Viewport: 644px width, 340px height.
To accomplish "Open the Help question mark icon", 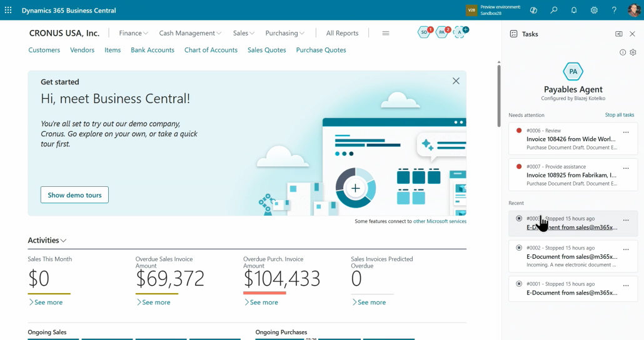I will pos(614,10).
